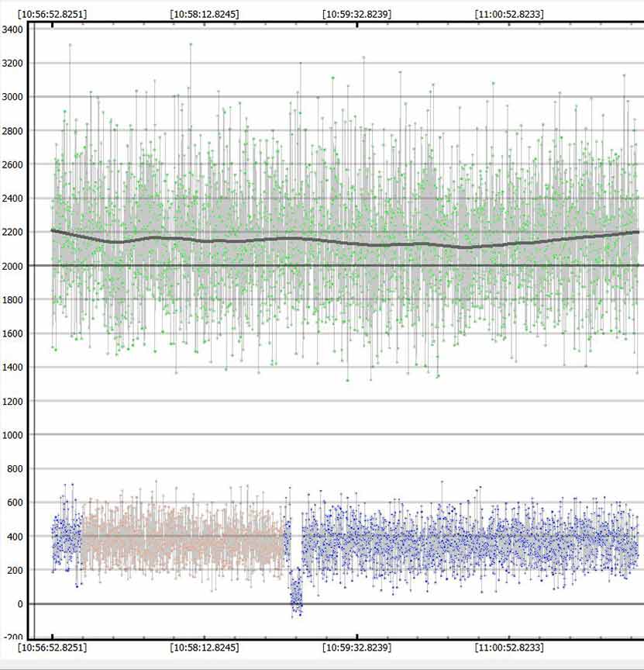This screenshot has width=644, height=670.
Task: Click the 3200 y-axis label
Action: [x=12, y=64]
